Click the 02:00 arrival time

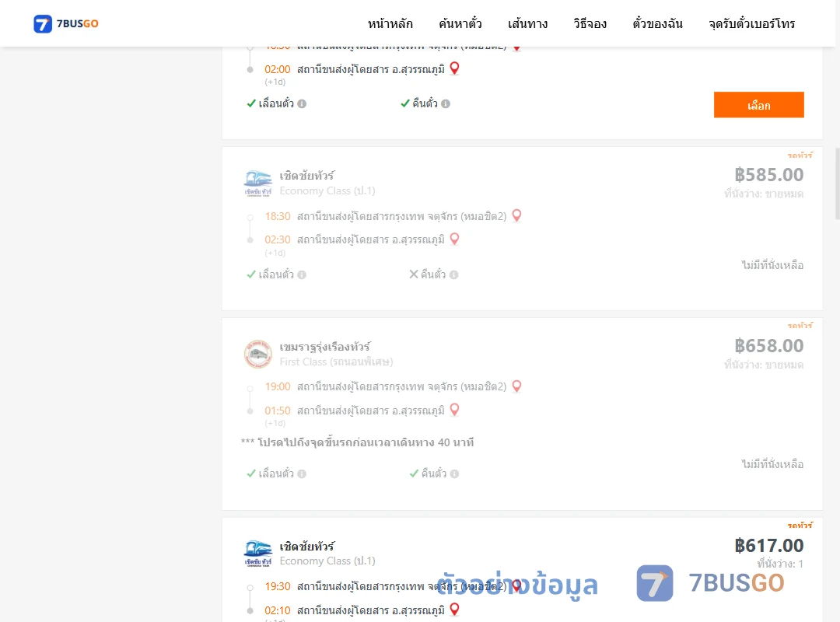pos(278,69)
